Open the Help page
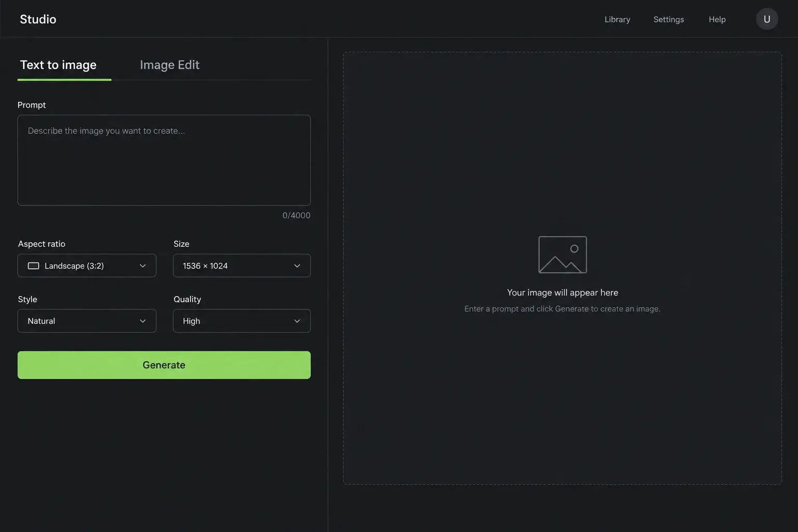Screen dimensions: 798x532 (717, 19)
